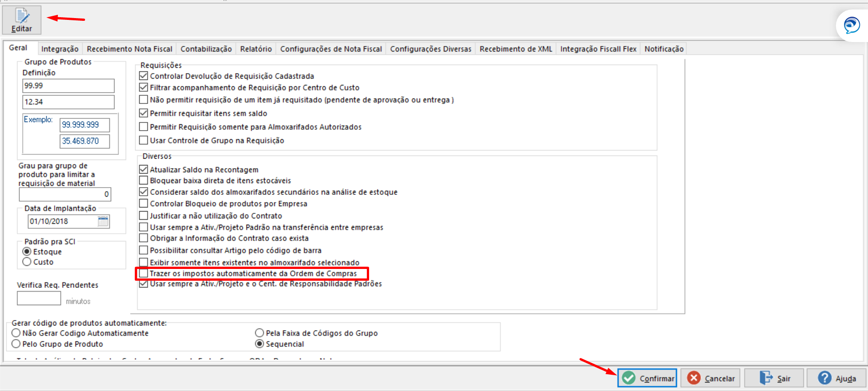
Task: Toggle Filtrar acompanhamento de Requisição por Centro de Custo
Action: tap(144, 87)
